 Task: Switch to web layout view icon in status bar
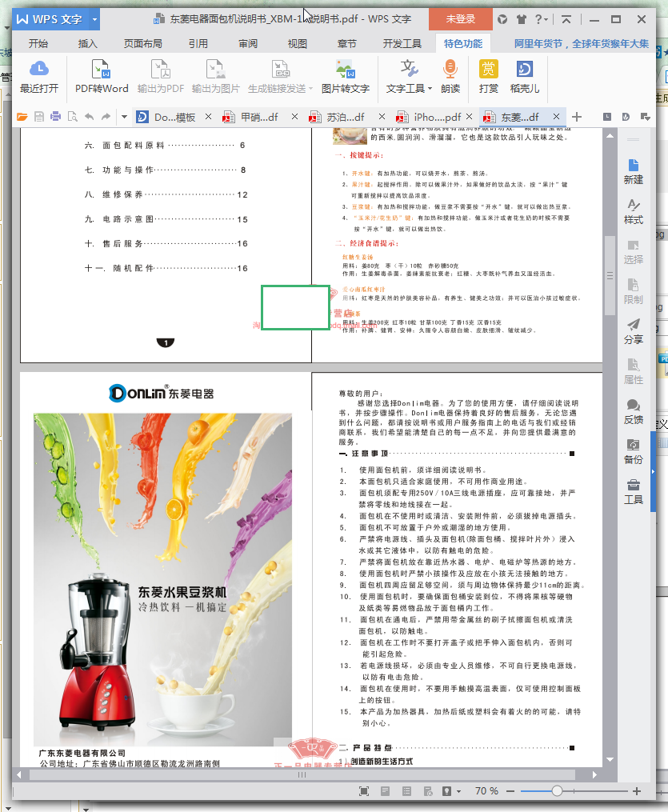pos(428,790)
